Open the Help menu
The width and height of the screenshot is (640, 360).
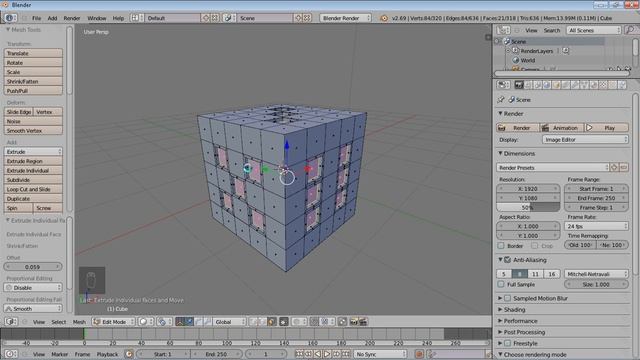(118, 18)
